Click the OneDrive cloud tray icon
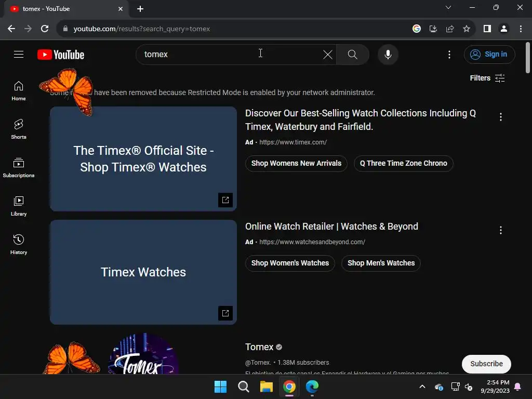Viewport: 532px width, 399px height. point(439,387)
